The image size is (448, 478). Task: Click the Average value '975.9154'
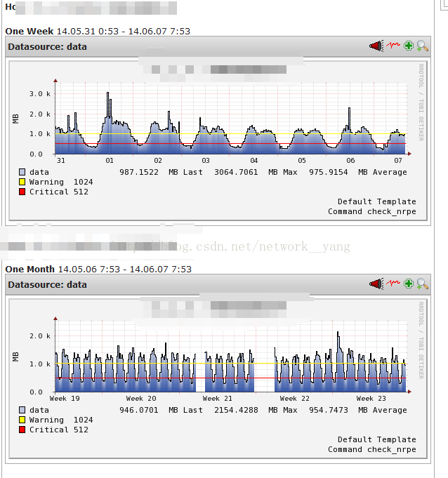(329, 172)
